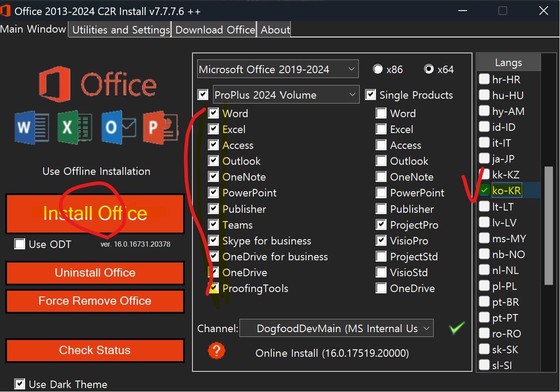Check Excel under Single Products

[x=381, y=129]
